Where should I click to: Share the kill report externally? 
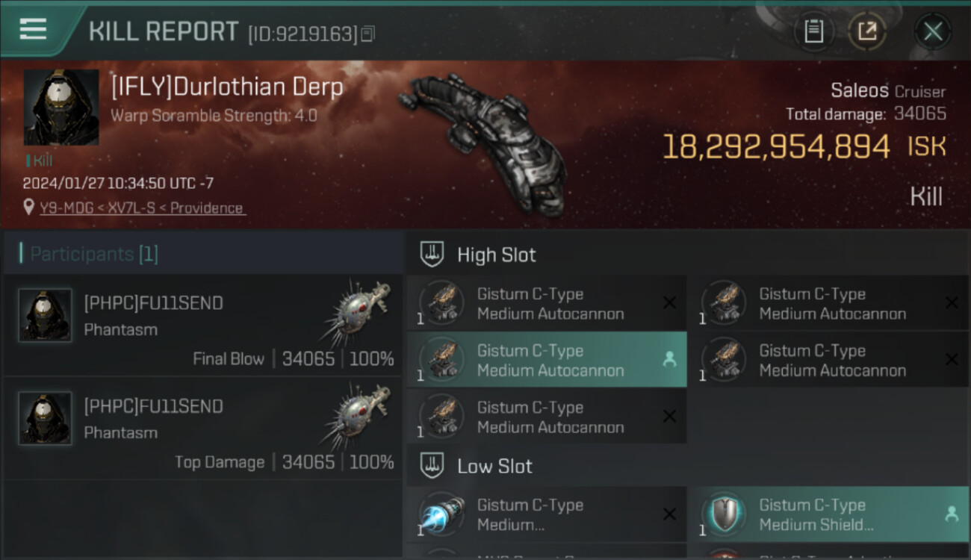tap(867, 31)
